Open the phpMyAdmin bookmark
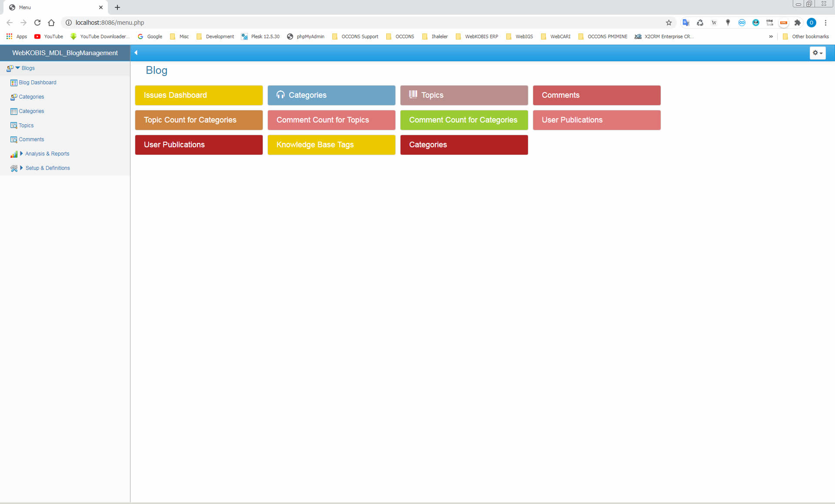This screenshot has width=835, height=504. 306,36
